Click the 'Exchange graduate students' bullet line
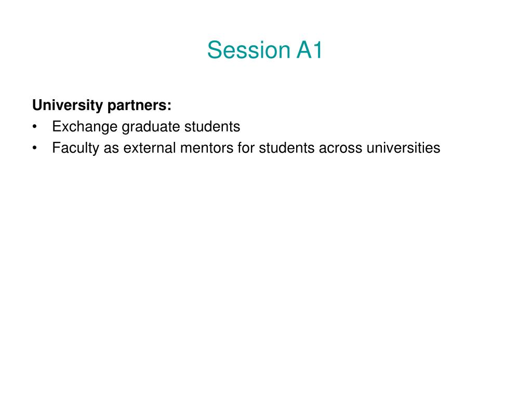The height and width of the screenshot is (399, 532). 146,127
